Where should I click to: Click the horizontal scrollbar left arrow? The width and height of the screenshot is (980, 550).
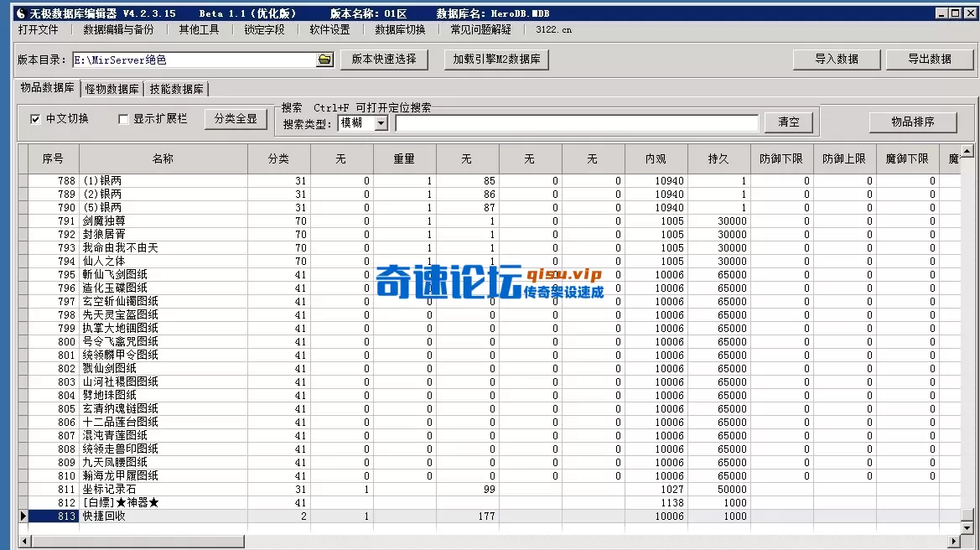coord(25,542)
